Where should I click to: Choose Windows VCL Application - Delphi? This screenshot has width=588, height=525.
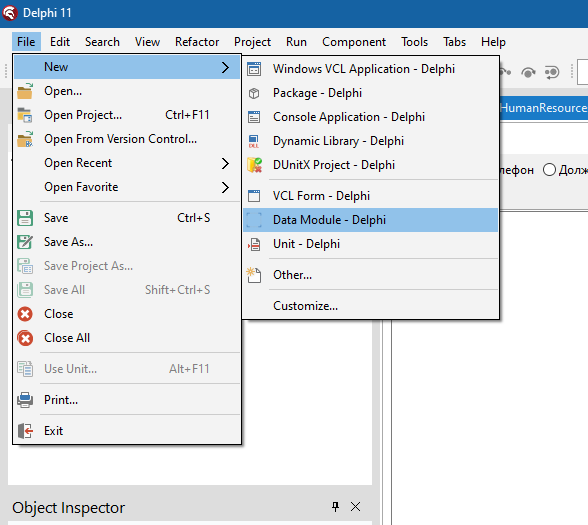coord(370,69)
